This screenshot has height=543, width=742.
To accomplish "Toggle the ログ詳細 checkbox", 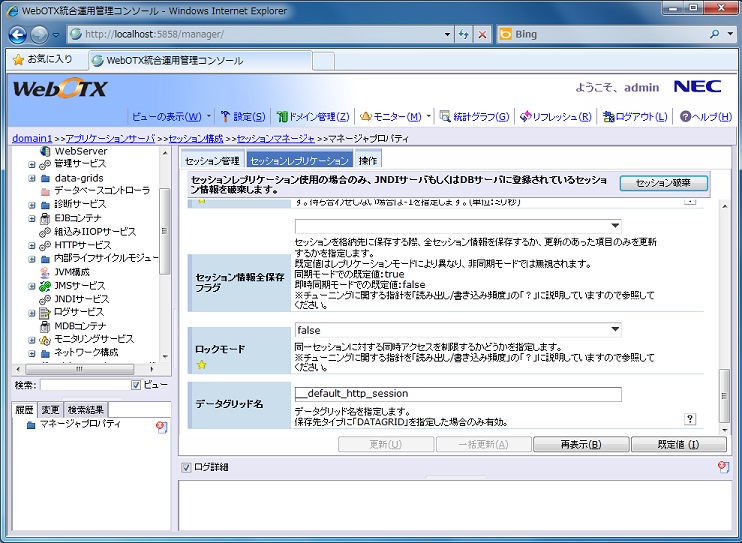I will 186,467.
